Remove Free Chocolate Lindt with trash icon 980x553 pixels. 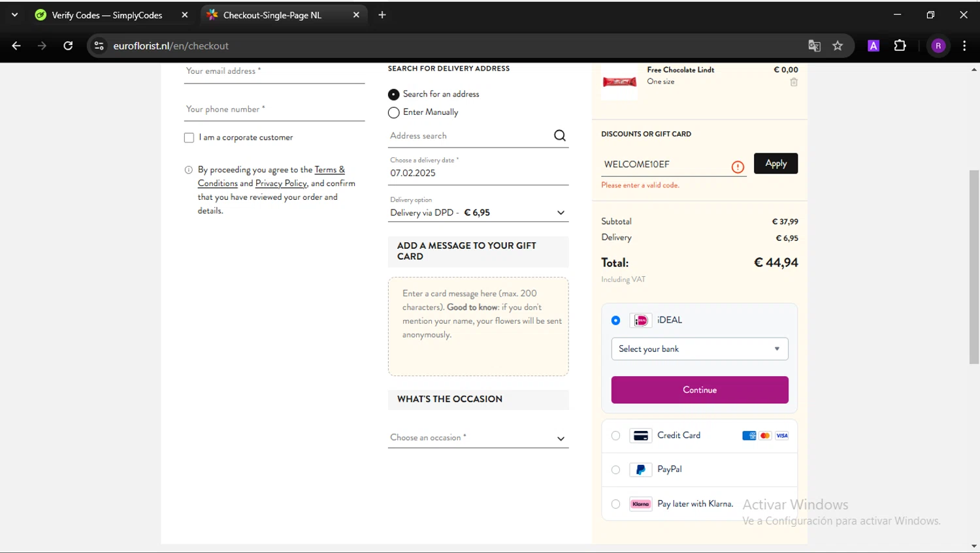pos(794,82)
